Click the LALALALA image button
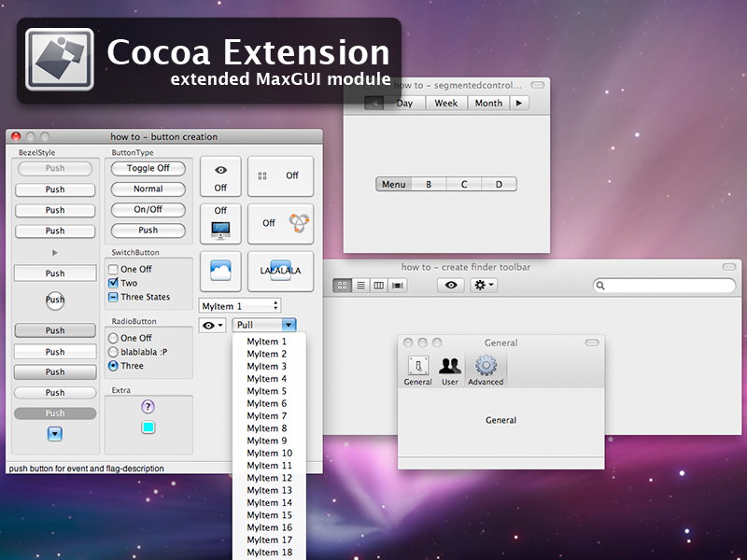This screenshot has height=560, width=747. point(281,271)
